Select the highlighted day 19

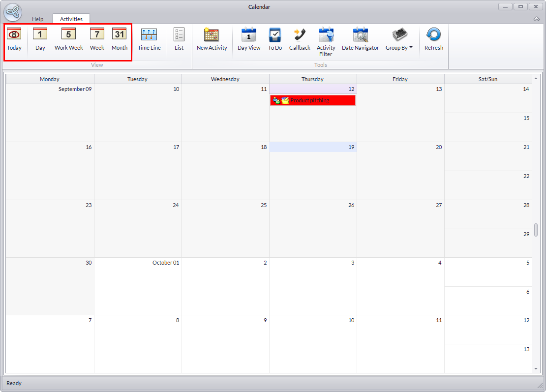coord(313,171)
